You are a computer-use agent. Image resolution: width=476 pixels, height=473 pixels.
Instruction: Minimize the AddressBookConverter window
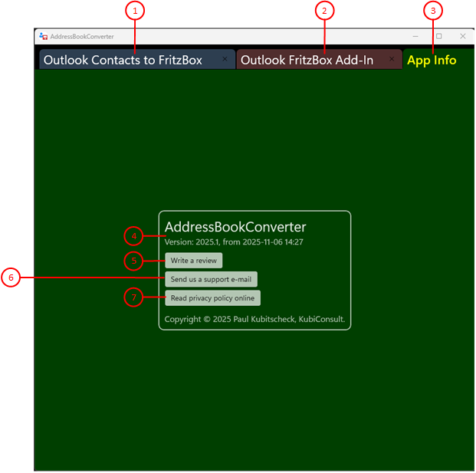click(415, 36)
